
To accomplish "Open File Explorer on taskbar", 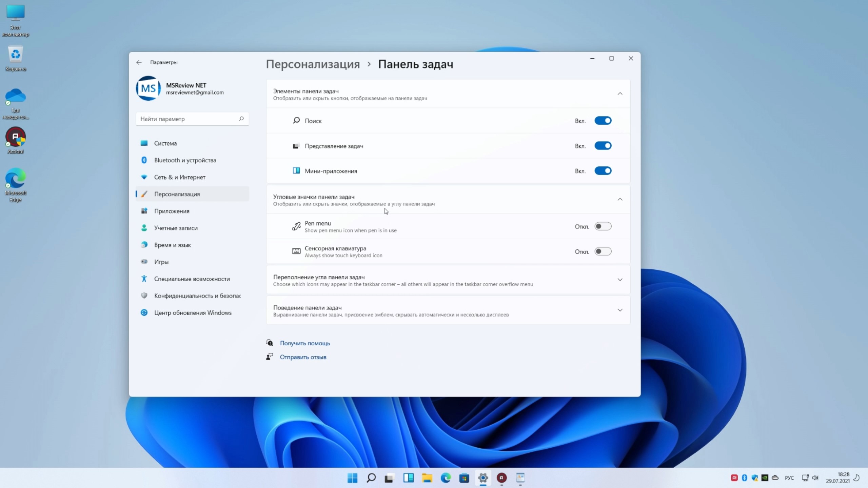I will 427,478.
